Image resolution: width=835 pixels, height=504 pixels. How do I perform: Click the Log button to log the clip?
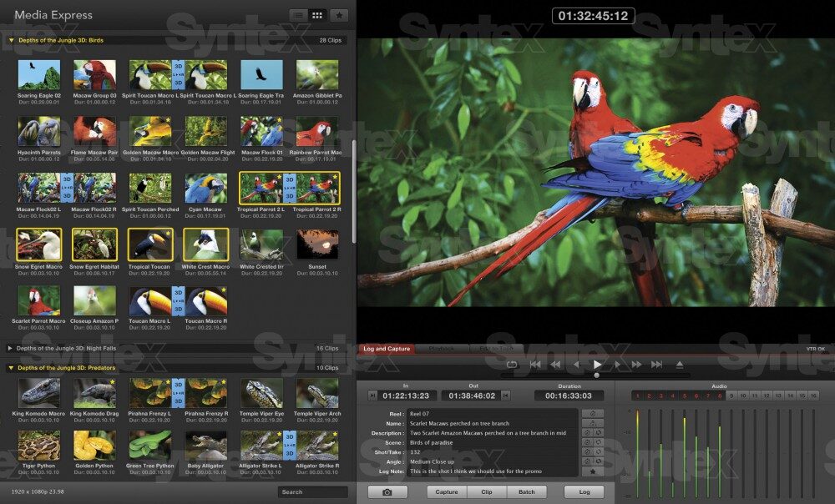[x=583, y=491]
